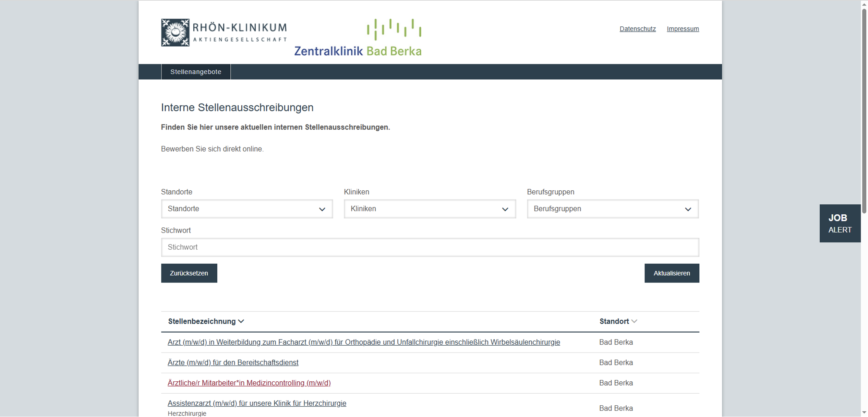Viewport: 868px width, 417px height.
Task: Open the Berufsgruppen dropdown
Action: coord(613,209)
